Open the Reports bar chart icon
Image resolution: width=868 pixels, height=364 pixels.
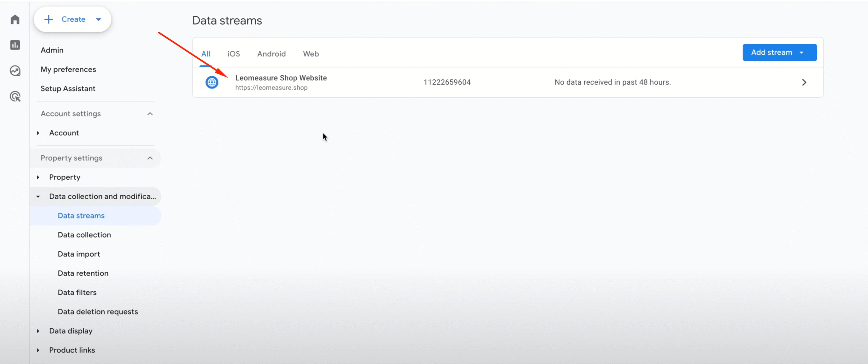(15, 45)
